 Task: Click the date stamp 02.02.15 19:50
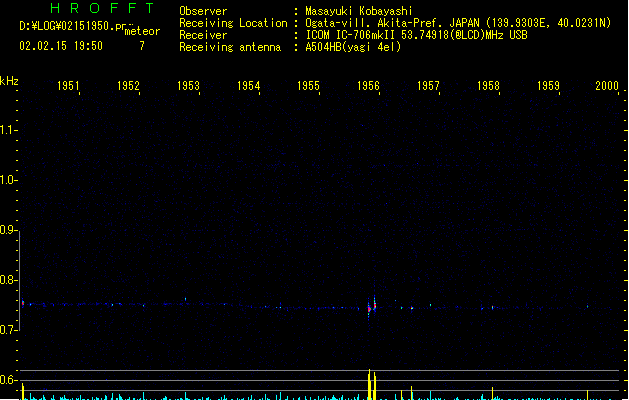point(61,46)
